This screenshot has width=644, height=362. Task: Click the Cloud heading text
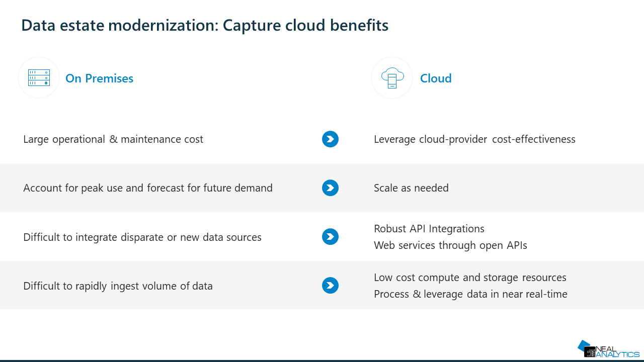point(436,78)
